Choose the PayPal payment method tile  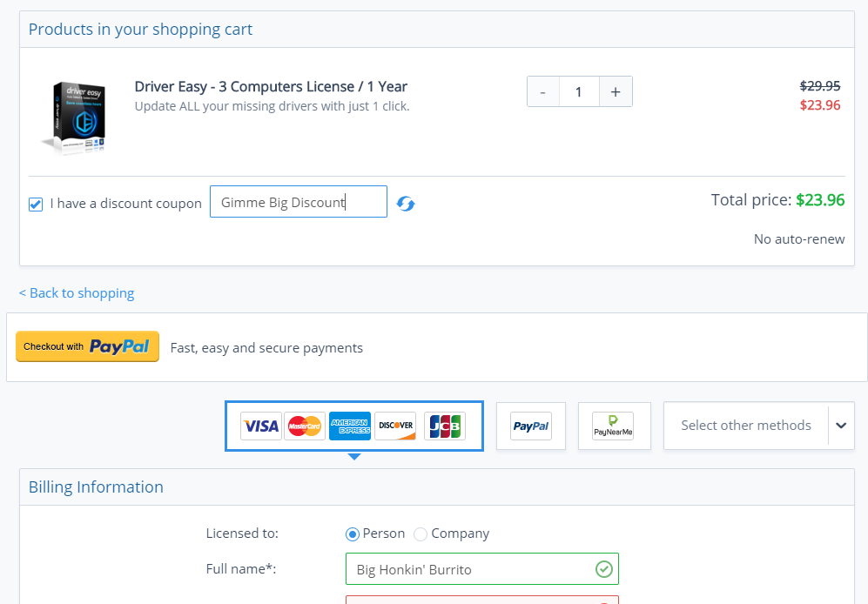click(531, 426)
